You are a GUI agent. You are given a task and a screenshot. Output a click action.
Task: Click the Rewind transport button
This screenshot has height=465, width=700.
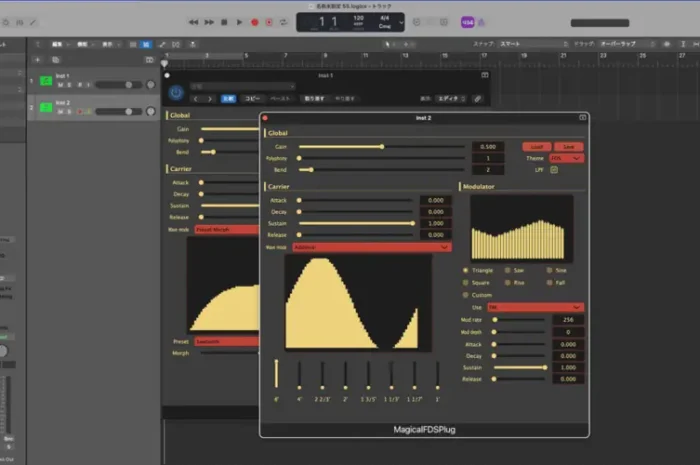point(193,22)
